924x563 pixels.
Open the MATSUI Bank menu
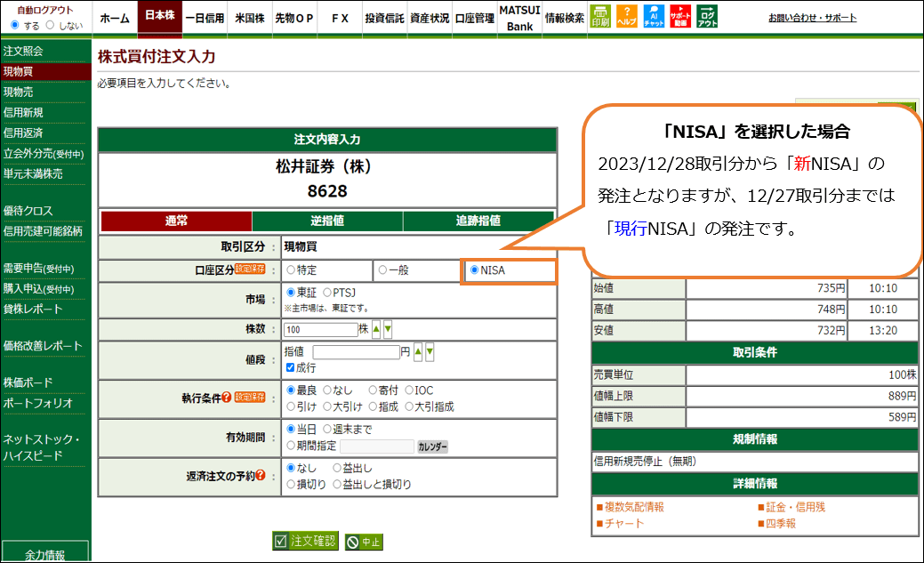tap(519, 19)
